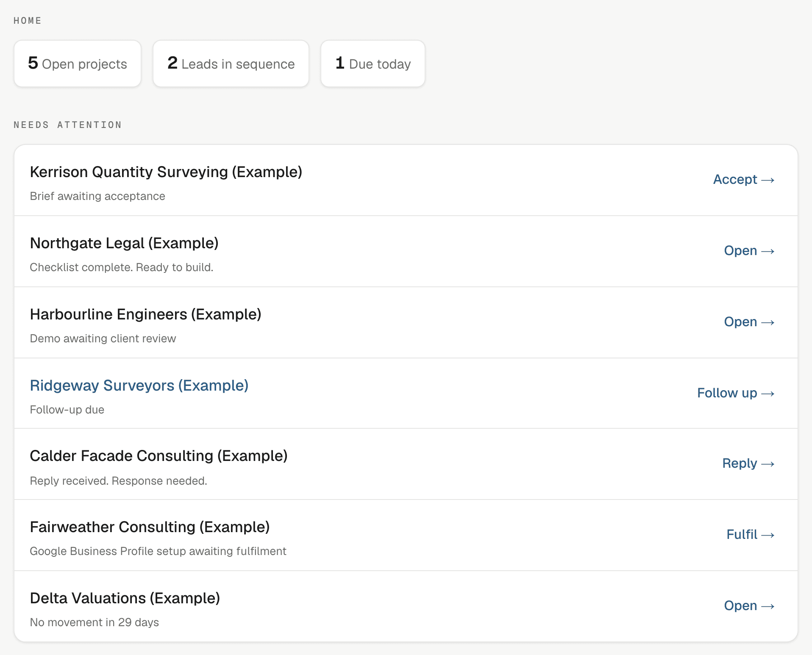Click the NEEDS ATTENTION heading
Image resolution: width=812 pixels, height=655 pixels.
pos(68,125)
